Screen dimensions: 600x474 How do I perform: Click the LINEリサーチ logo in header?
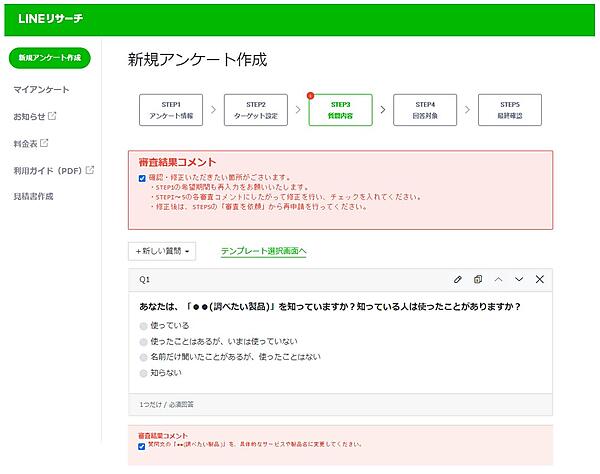(x=50, y=18)
